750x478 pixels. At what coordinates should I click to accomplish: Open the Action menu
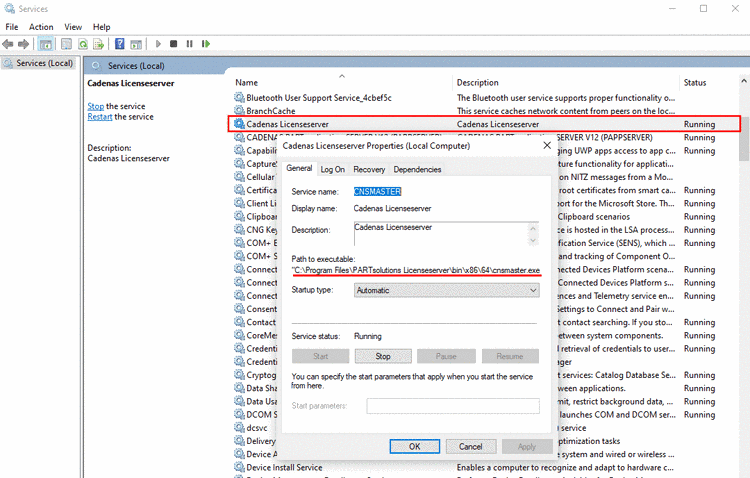pyautogui.click(x=41, y=27)
